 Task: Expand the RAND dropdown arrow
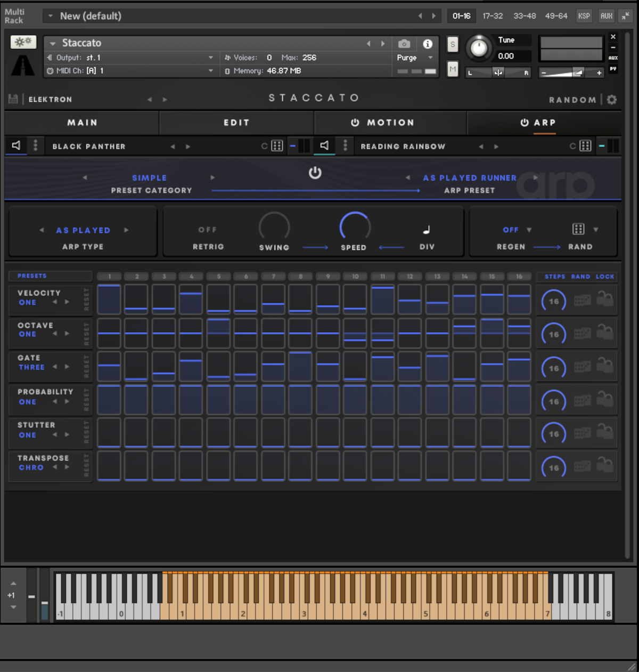point(595,230)
